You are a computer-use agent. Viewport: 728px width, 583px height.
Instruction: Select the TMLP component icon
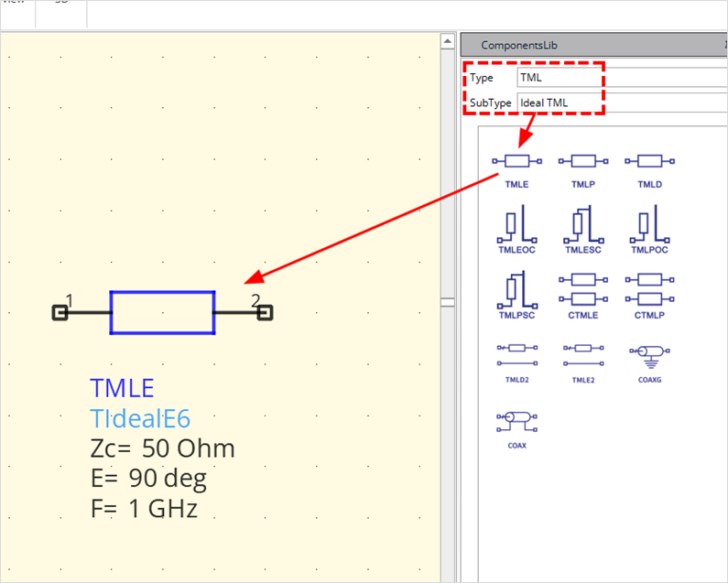pos(583,170)
